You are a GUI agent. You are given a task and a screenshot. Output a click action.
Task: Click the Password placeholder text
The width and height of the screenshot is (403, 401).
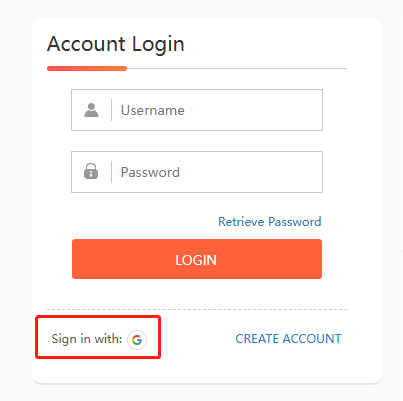pos(150,172)
